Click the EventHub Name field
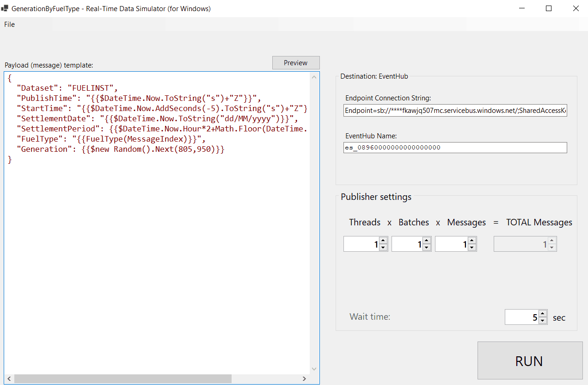 pos(455,148)
